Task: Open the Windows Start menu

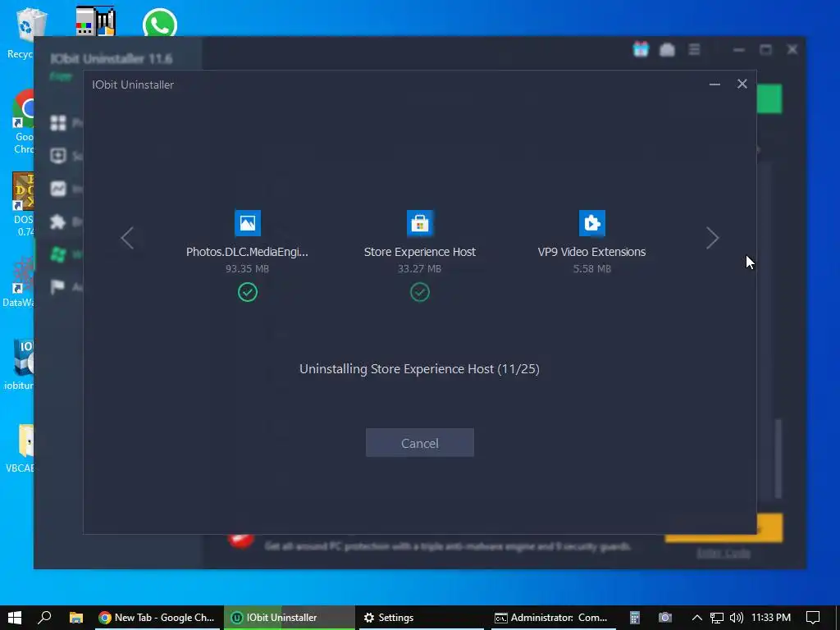Action: pos(15,618)
